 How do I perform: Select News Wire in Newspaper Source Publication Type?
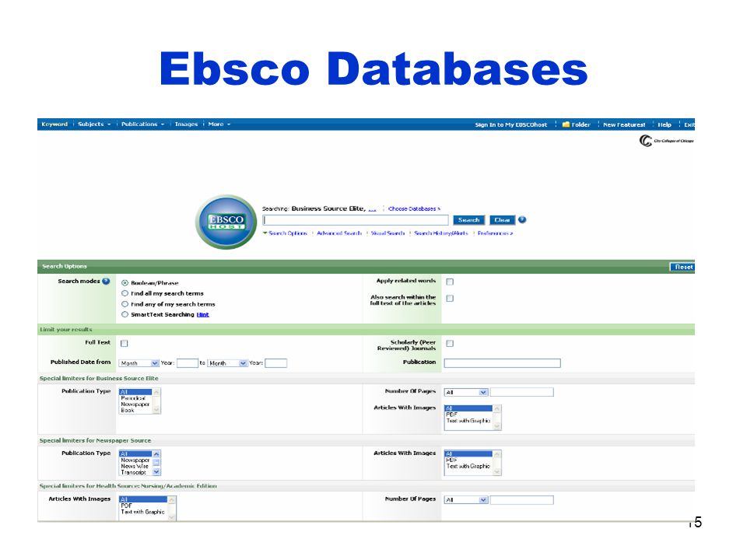pyautogui.click(x=135, y=466)
